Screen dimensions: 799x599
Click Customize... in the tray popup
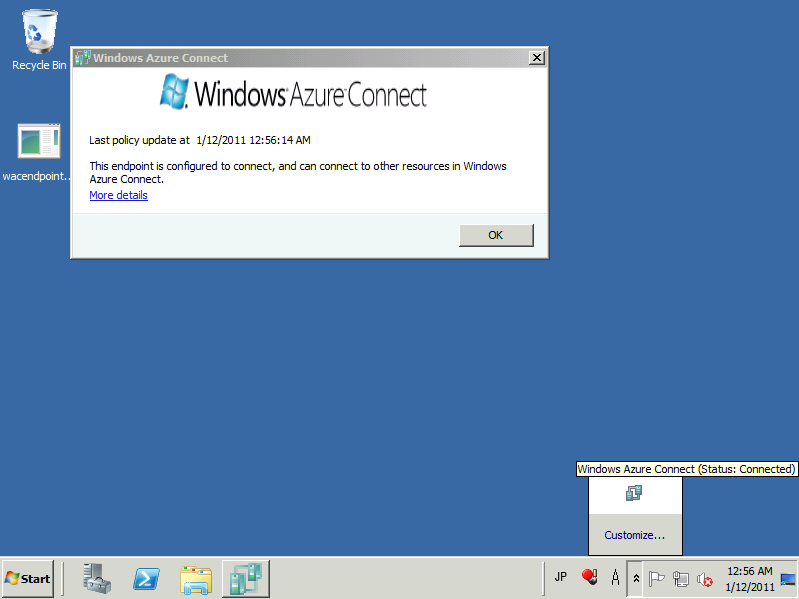[635, 535]
